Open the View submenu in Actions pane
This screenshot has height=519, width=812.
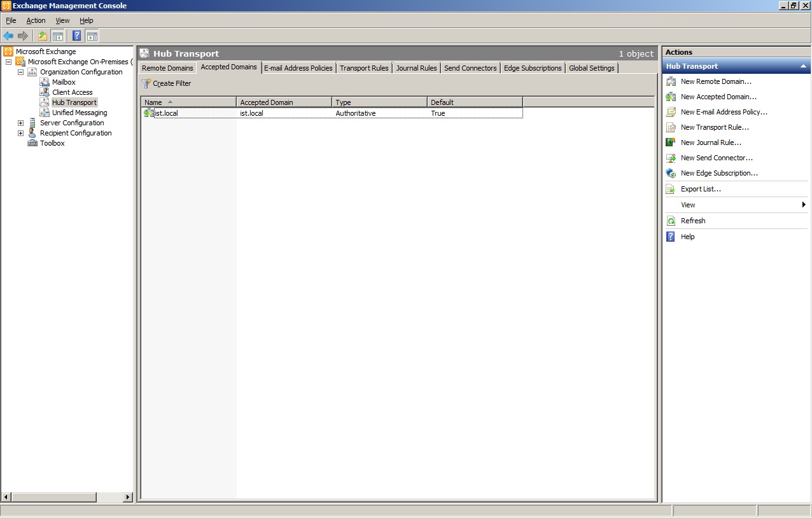(x=688, y=205)
